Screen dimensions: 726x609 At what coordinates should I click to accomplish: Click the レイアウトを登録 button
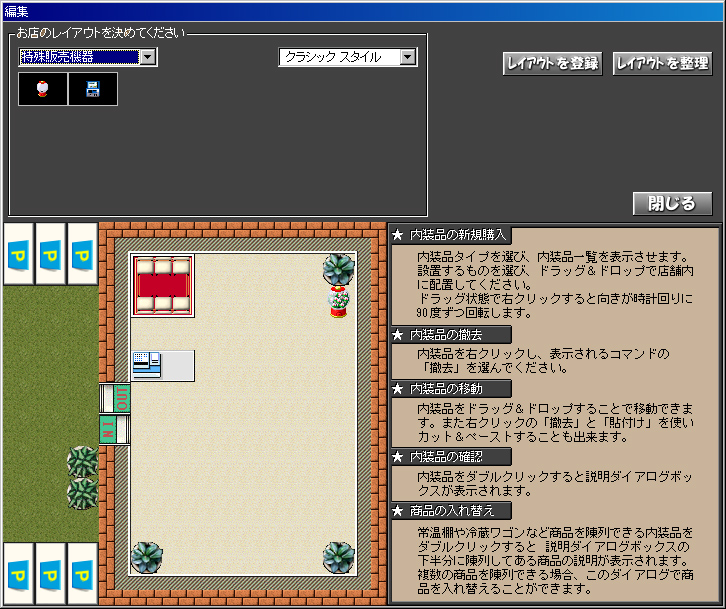coord(552,63)
